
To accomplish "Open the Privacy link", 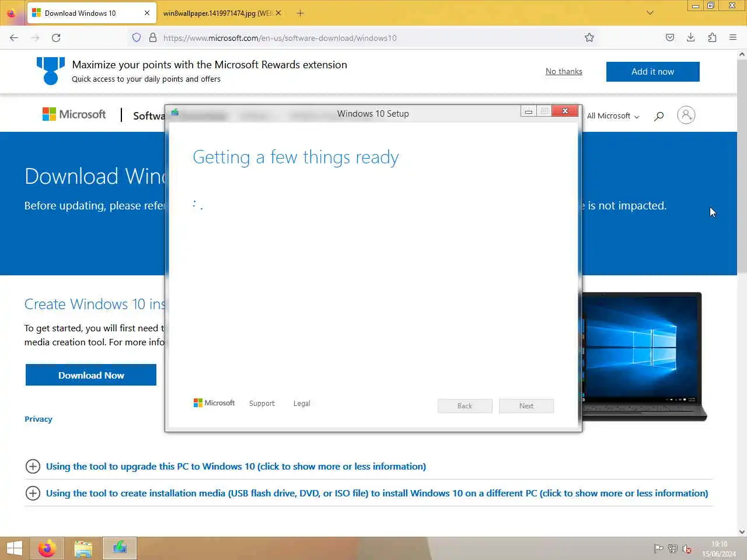I will coord(39,419).
